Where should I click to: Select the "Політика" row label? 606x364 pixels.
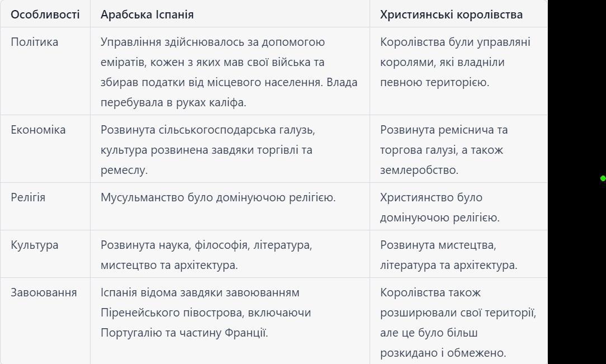[35, 42]
